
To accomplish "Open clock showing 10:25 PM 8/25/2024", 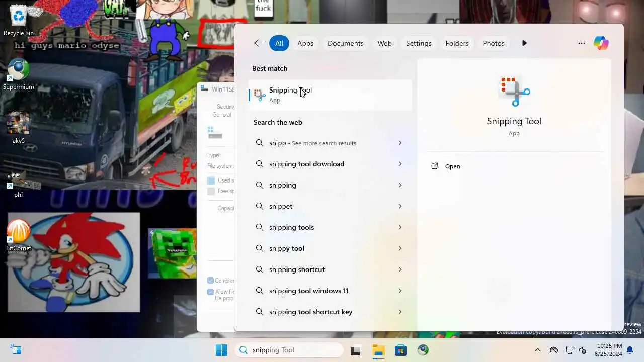I will tap(609, 350).
